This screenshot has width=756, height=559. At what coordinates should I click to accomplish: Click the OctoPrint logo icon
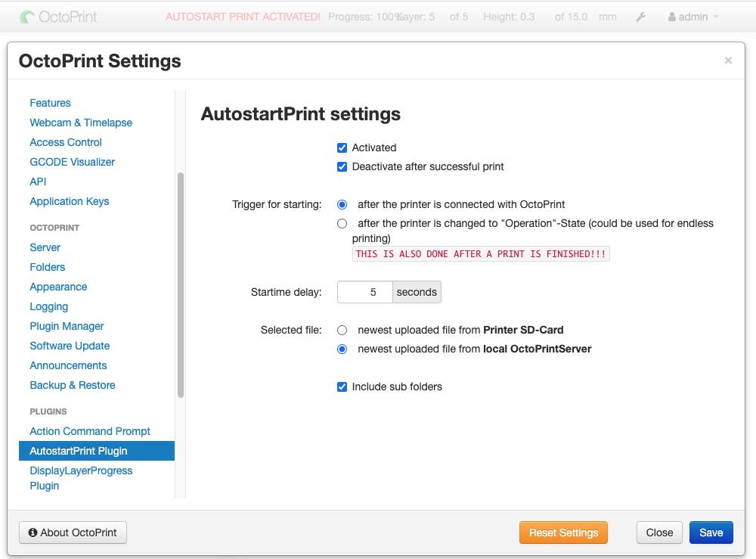click(27, 17)
